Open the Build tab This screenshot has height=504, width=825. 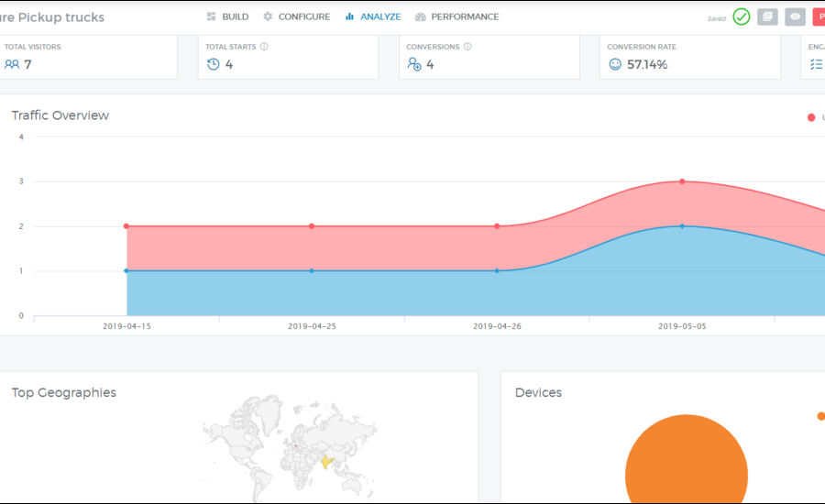coord(227,16)
